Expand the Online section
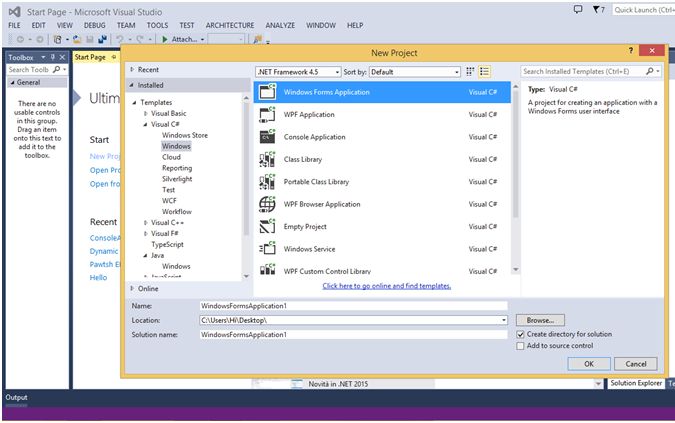Image resolution: width=675 pixels, height=423 pixels. coord(132,288)
